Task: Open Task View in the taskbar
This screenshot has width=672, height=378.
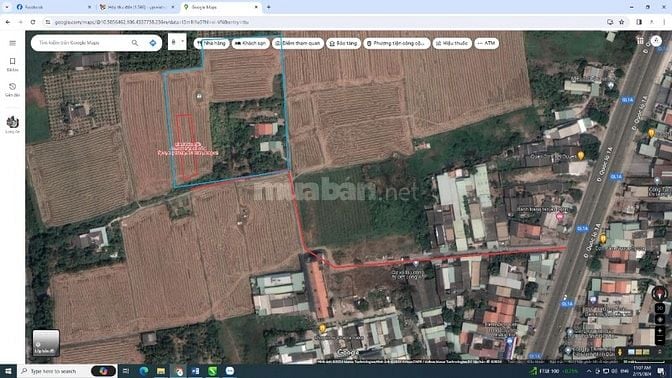Action: (126, 371)
